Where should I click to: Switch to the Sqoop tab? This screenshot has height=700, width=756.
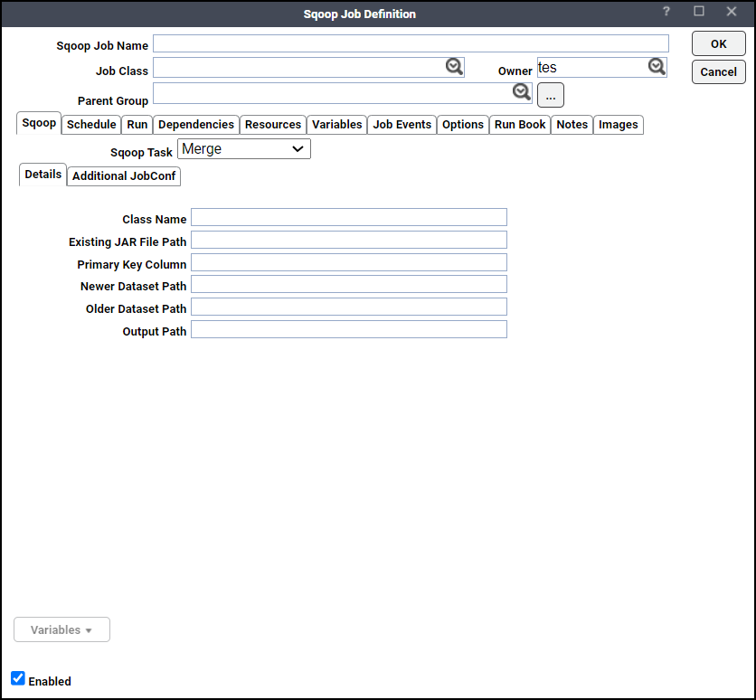[x=39, y=123]
